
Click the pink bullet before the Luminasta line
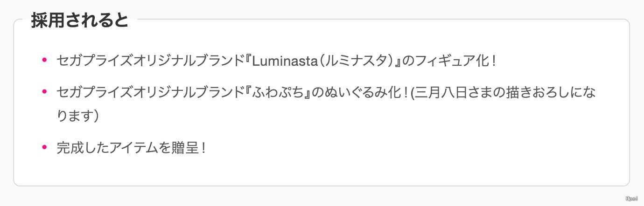tap(45, 60)
